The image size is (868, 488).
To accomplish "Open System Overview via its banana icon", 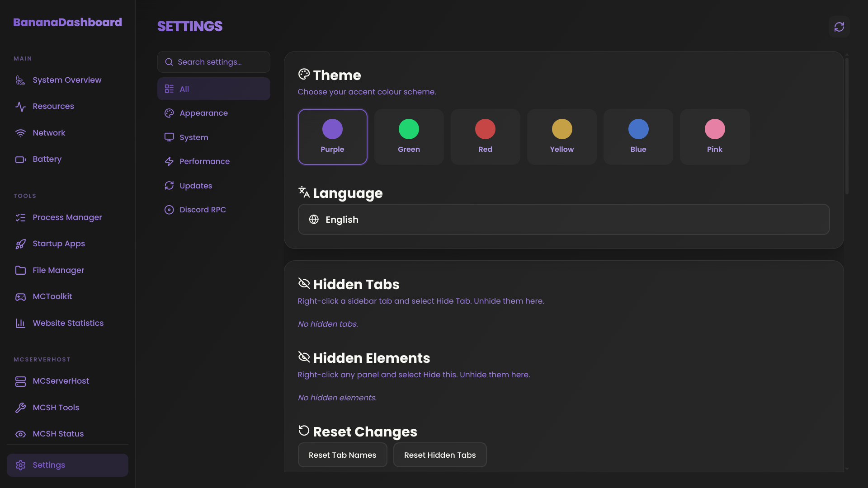I will pyautogui.click(x=20, y=80).
